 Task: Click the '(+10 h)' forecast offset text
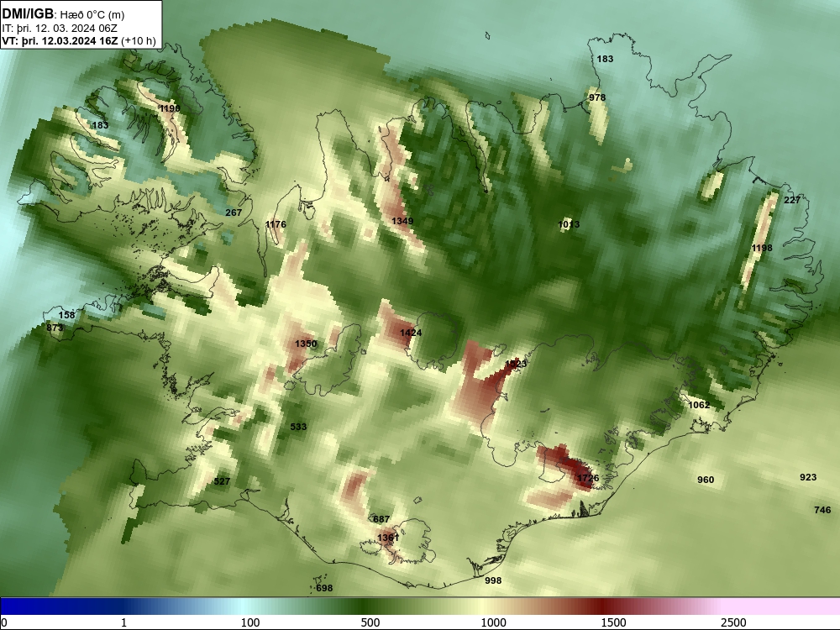coord(139,41)
